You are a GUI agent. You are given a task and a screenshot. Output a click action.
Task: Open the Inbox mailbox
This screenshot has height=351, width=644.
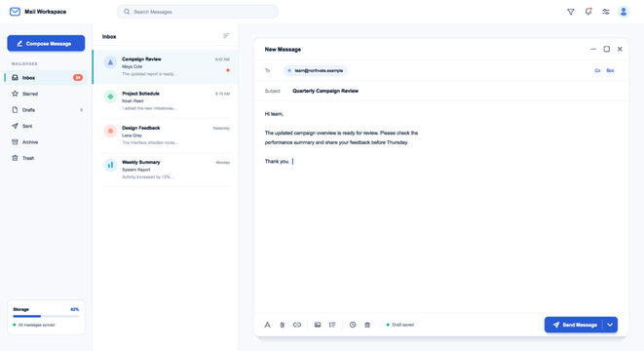(x=46, y=77)
